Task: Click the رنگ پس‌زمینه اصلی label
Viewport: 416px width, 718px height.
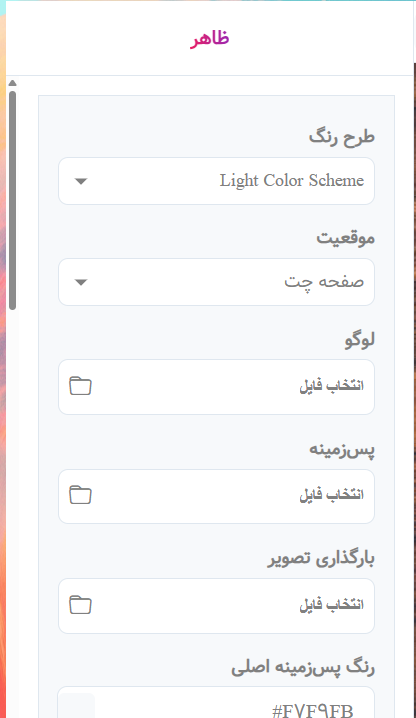Action: (x=303, y=668)
